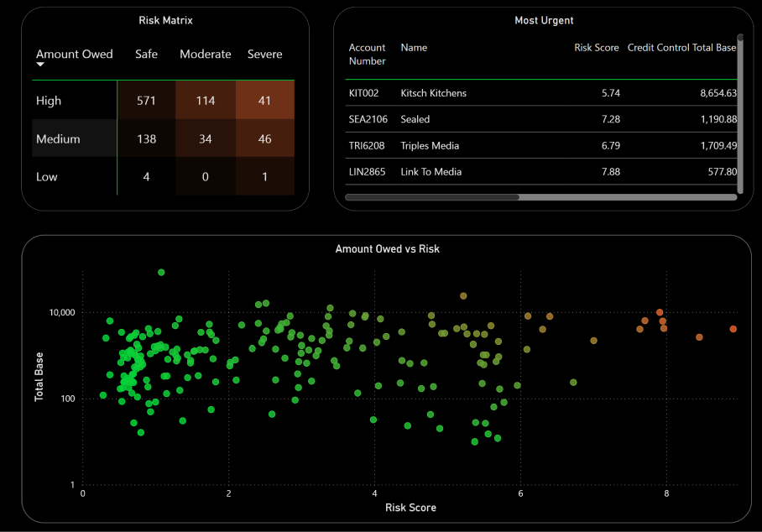Sort by Credit Control Total Base header
The image size is (762, 532).
(x=681, y=48)
